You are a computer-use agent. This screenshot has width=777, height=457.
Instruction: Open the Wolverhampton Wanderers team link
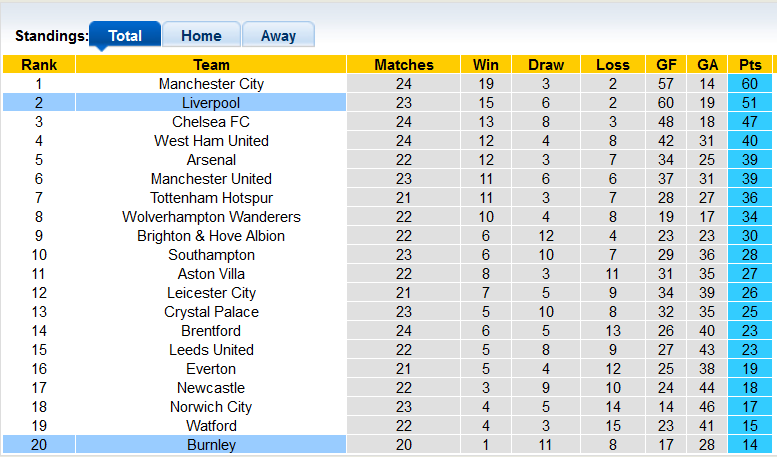point(211,217)
